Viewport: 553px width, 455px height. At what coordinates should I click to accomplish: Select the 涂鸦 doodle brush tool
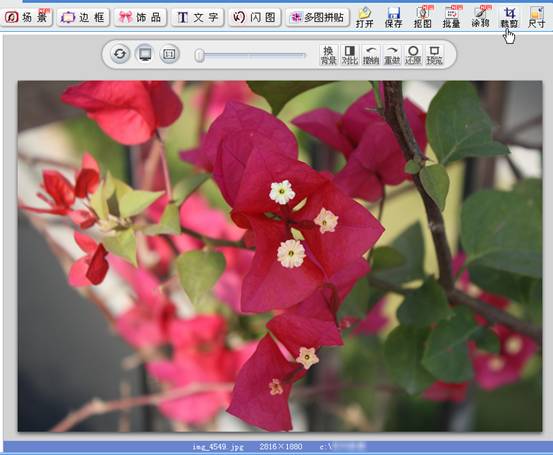pyautogui.click(x=480, y=18)
